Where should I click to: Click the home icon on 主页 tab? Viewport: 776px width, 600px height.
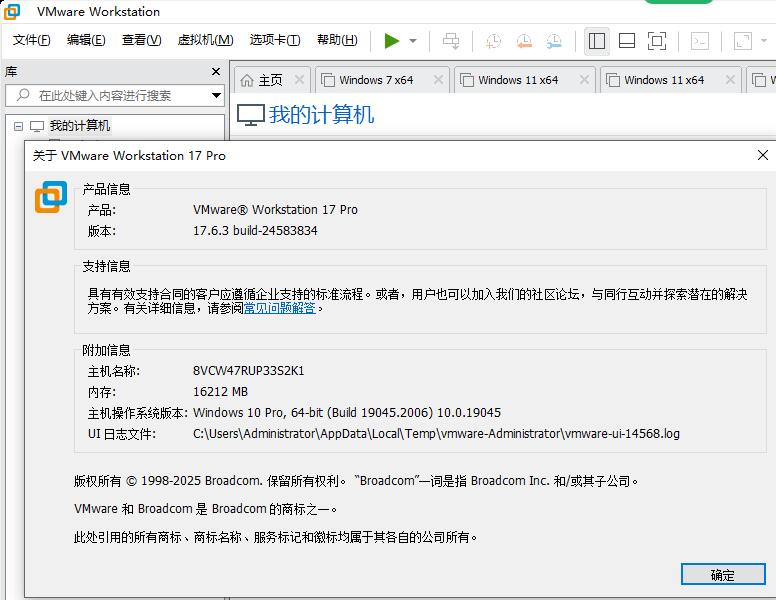coord(247,80)
